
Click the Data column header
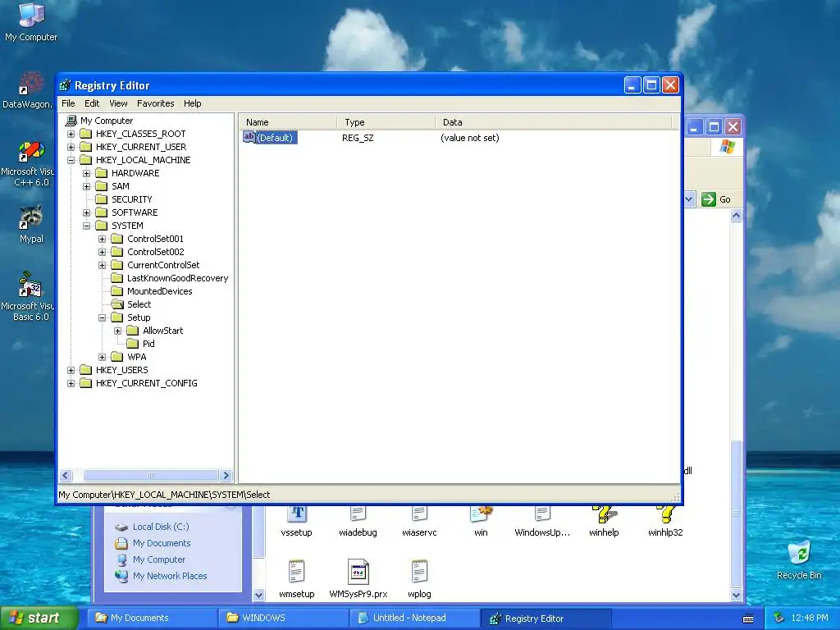553,122
